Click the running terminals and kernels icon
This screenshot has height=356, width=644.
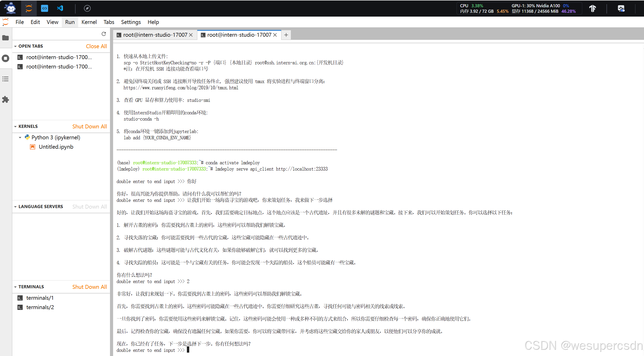5,58
